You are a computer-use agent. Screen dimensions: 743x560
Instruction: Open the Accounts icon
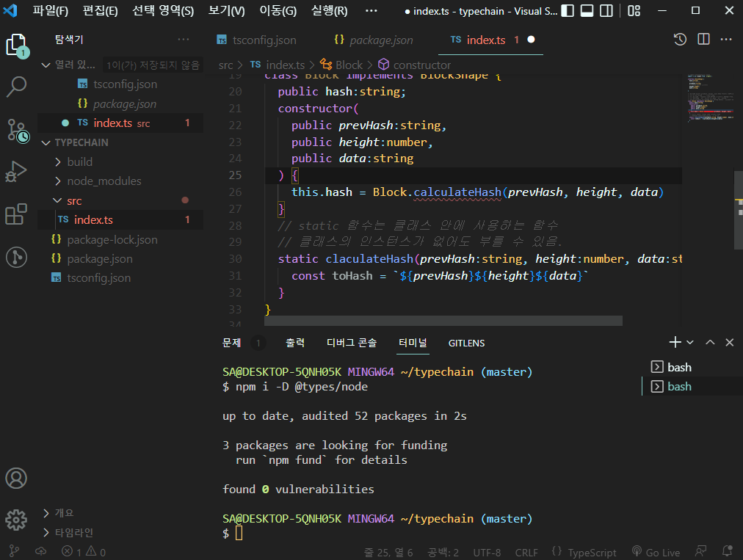(16, 479)
